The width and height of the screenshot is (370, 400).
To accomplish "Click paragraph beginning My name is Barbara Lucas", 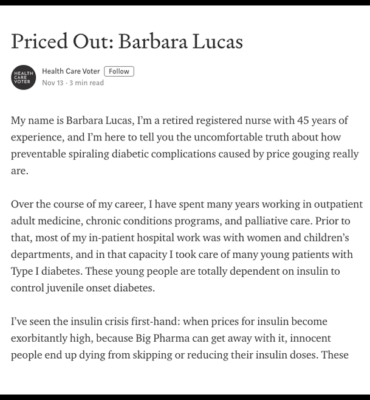I will pyautogui.click(x=185, y=145).
